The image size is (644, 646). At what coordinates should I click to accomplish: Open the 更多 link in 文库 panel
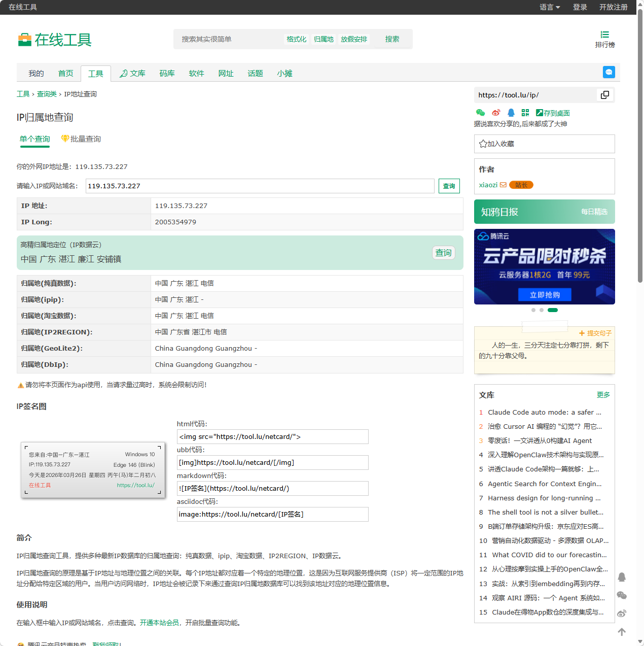[x=603, y=395]
